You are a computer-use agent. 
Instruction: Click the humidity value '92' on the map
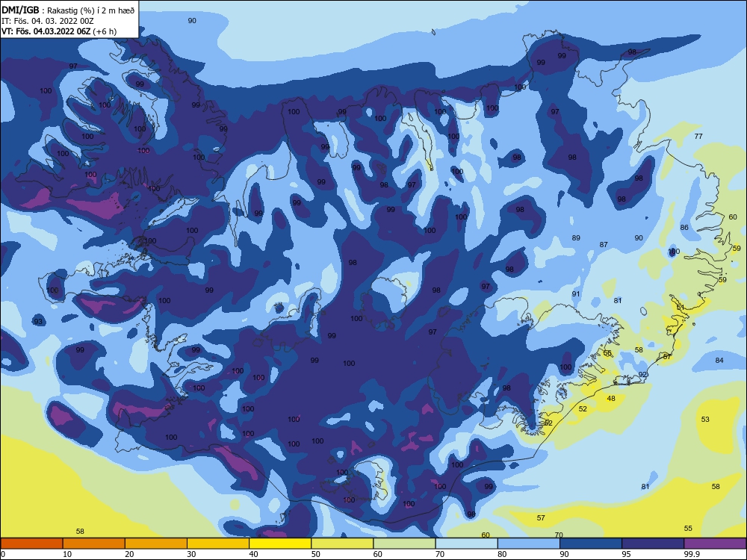[x=642, y=375]
